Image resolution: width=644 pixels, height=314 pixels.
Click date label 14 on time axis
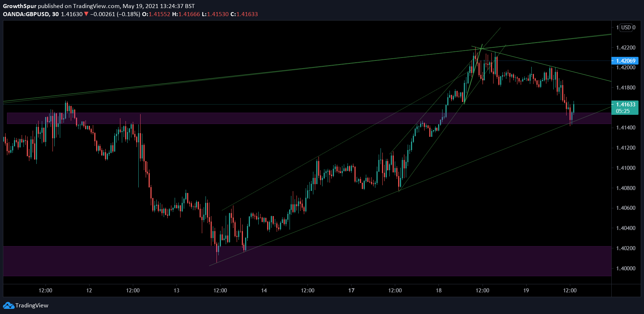264,291
